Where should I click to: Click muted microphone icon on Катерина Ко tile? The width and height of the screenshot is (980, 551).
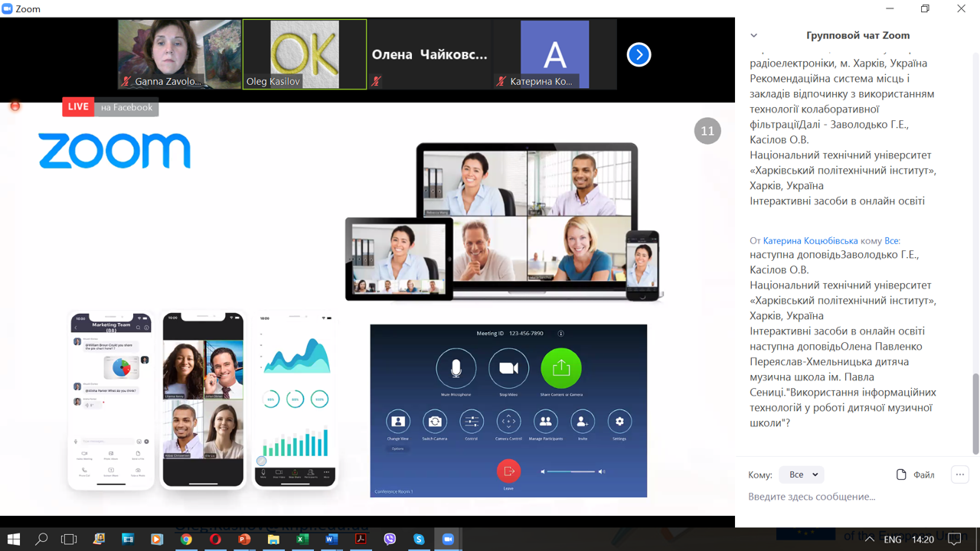point(501,81)
